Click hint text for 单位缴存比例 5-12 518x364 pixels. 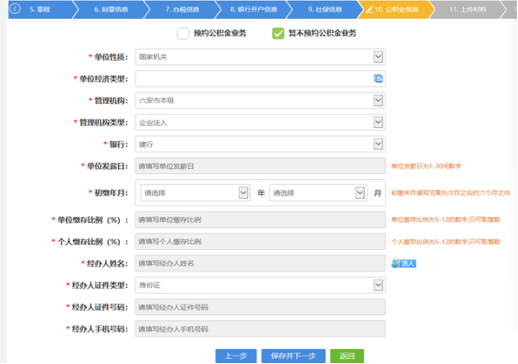446,219
